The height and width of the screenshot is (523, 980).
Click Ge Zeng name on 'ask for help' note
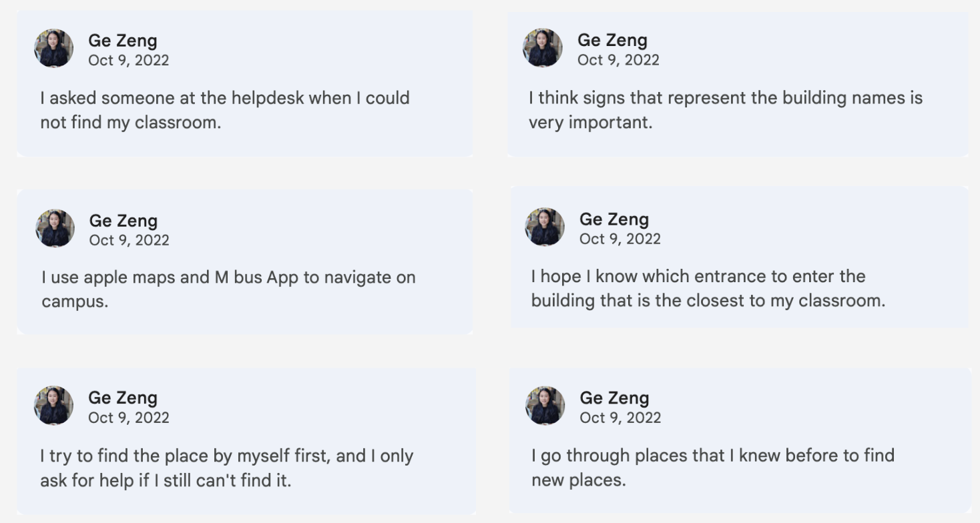[x=123, y=398]
